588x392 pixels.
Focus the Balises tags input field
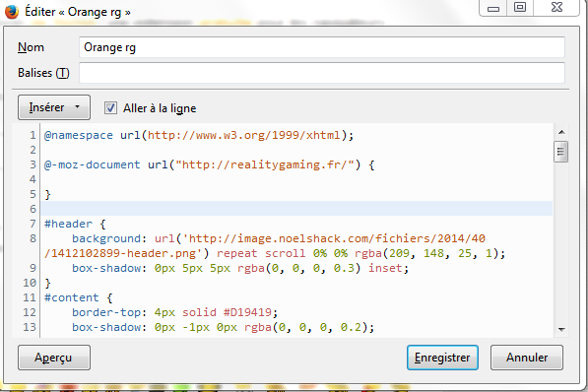(322, 73)
